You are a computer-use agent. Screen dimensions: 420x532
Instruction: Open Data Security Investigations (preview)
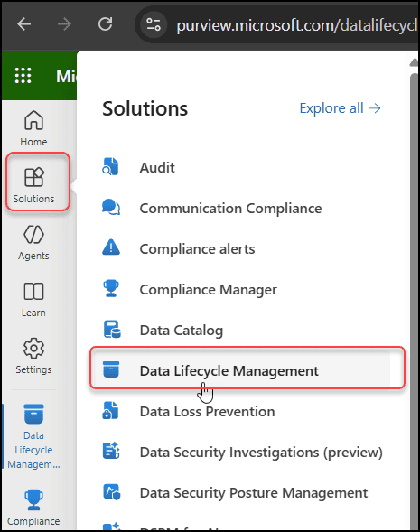click(x=261, y=453)
